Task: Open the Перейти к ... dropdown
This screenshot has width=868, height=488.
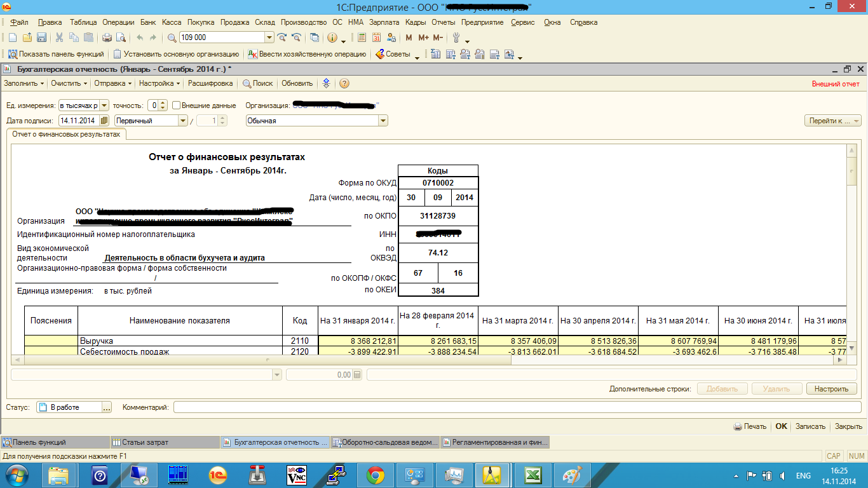Action: (833, 121)
